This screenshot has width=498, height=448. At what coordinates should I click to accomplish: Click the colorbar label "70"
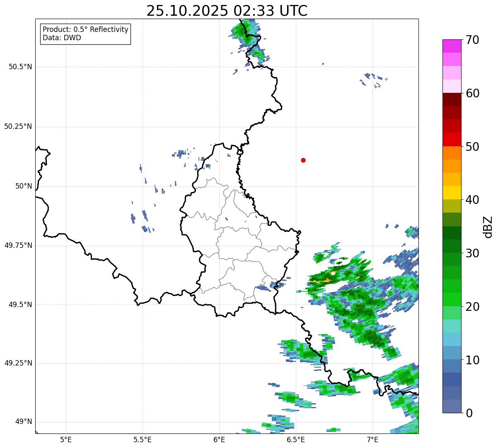click(472, 40)
